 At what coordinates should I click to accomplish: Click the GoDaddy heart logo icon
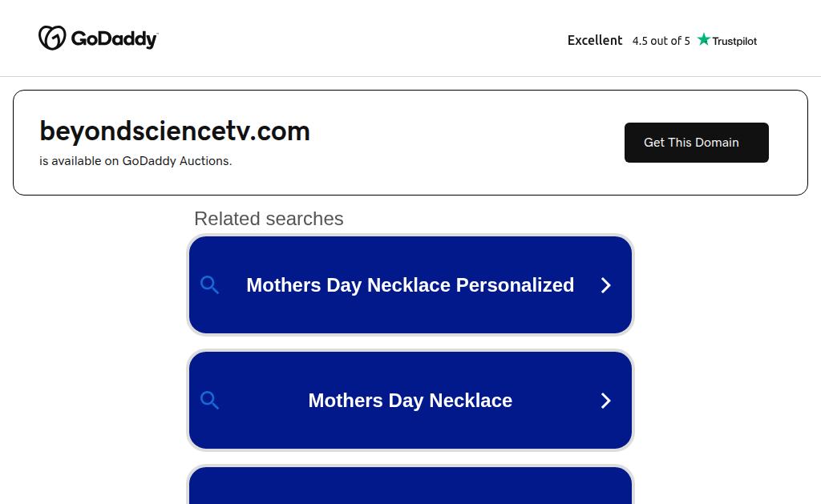[x=52, y=38]
